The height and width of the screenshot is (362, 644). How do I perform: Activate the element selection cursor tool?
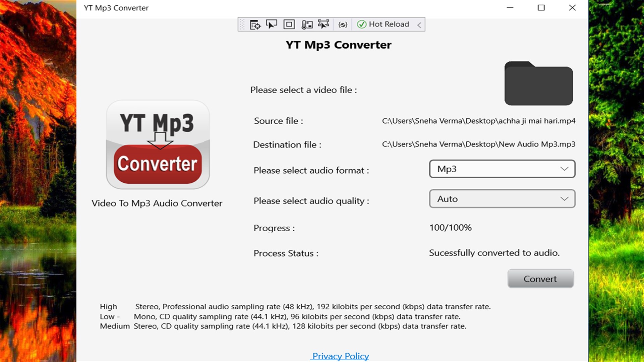click(x=272, y=24)
